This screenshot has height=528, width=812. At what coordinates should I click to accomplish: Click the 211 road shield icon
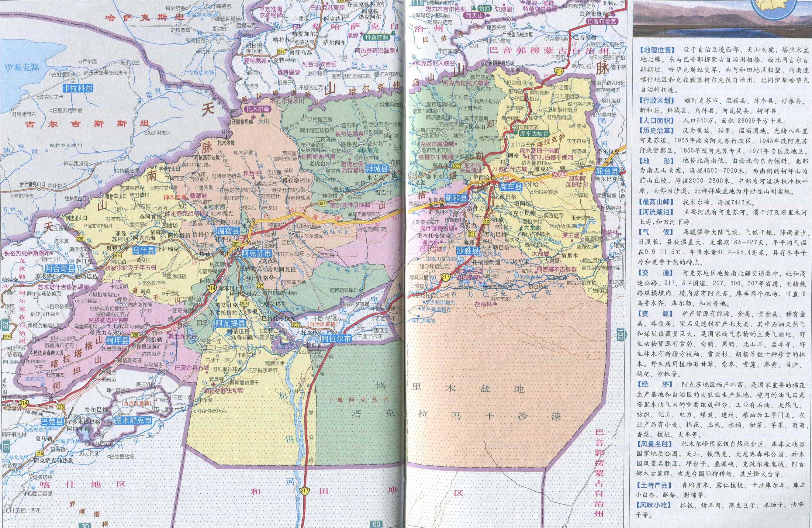[472, 234]
